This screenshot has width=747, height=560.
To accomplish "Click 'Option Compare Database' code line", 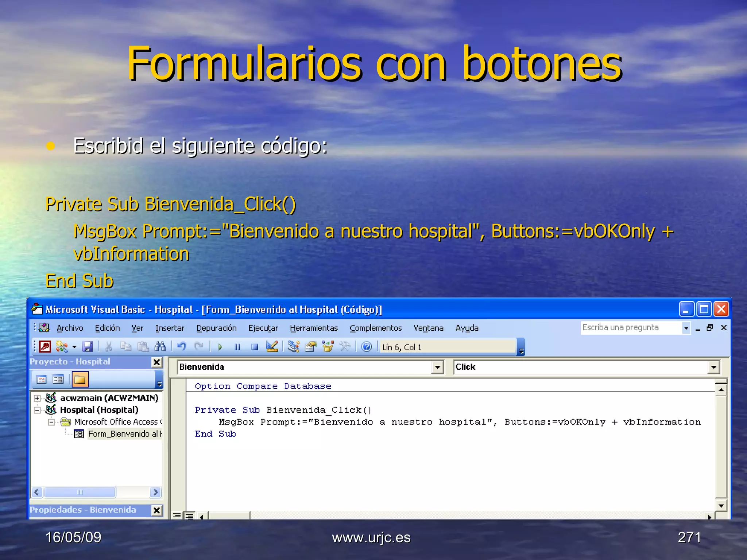I will 263,386.
